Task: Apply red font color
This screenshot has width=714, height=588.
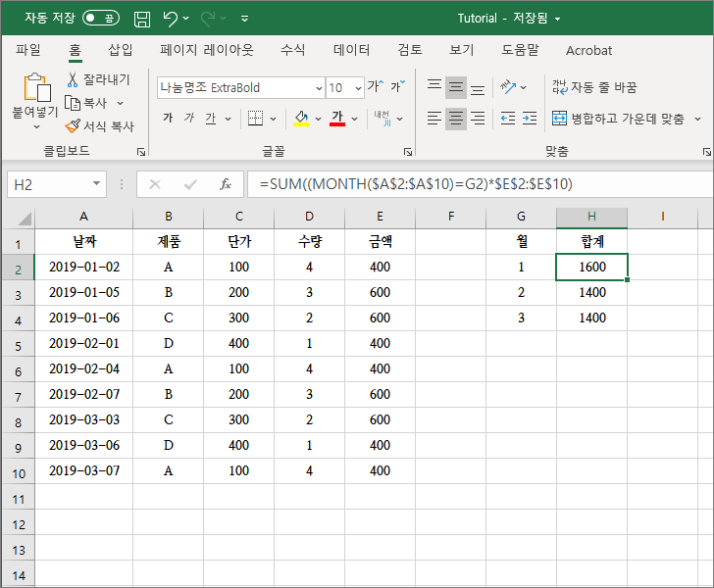Action: (x=337, y=119)
